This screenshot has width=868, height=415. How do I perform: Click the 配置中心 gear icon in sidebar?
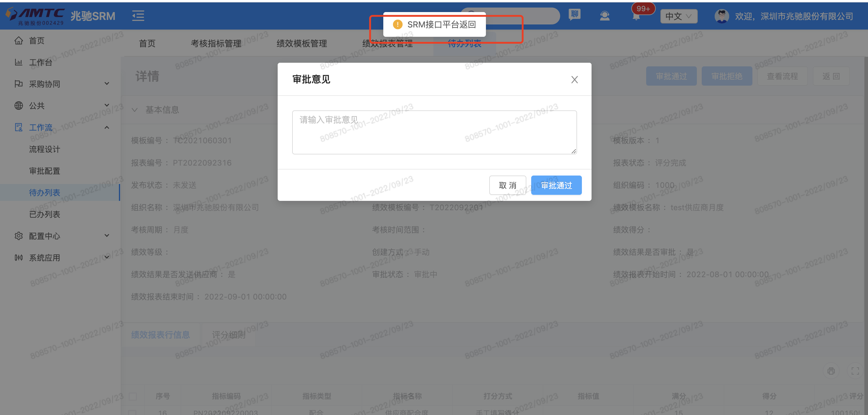pos(18,236)
